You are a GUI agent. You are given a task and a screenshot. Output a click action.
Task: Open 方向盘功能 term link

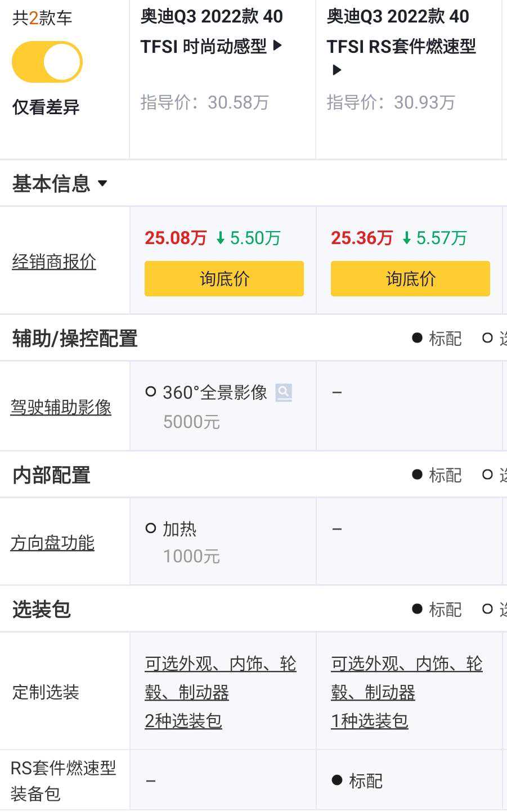click(x=52, y=543)
